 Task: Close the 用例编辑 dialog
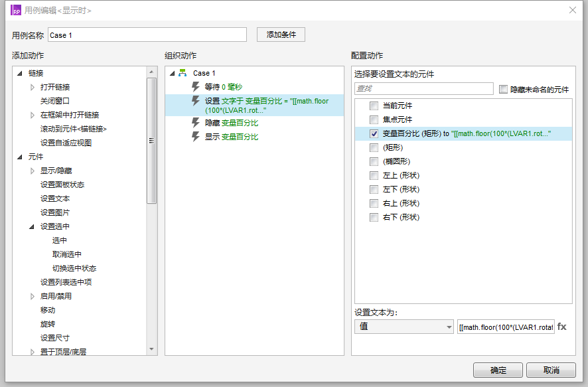573,10
